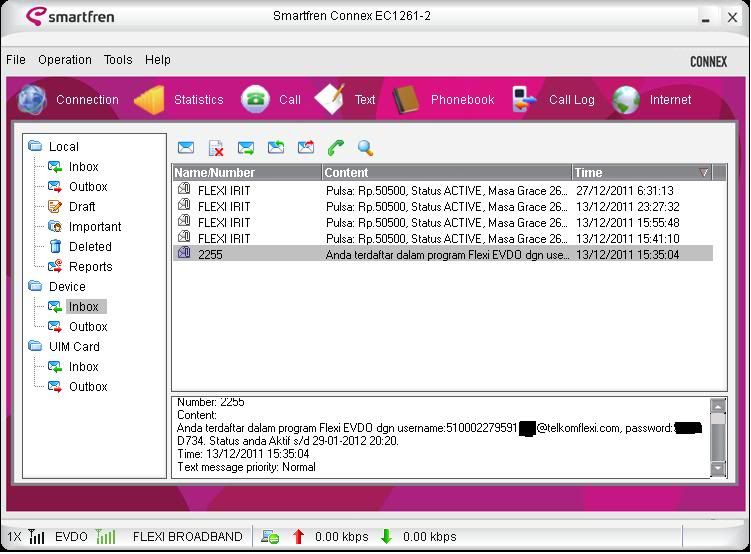The image size is (751, 554).
Task: Sort by Time column header
Action: coord(642,172)
